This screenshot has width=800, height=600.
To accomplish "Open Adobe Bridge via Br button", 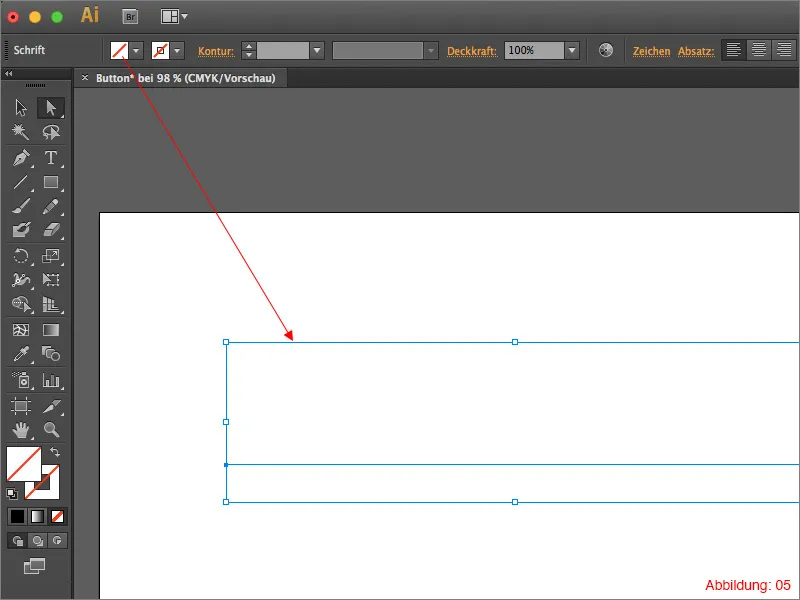I will (x=131, y=17).
